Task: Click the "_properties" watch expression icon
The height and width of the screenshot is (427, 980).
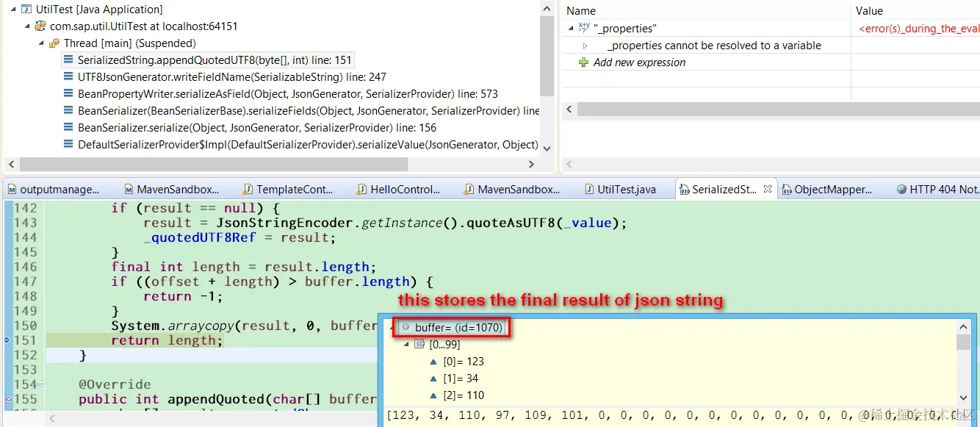Action: 584,28
